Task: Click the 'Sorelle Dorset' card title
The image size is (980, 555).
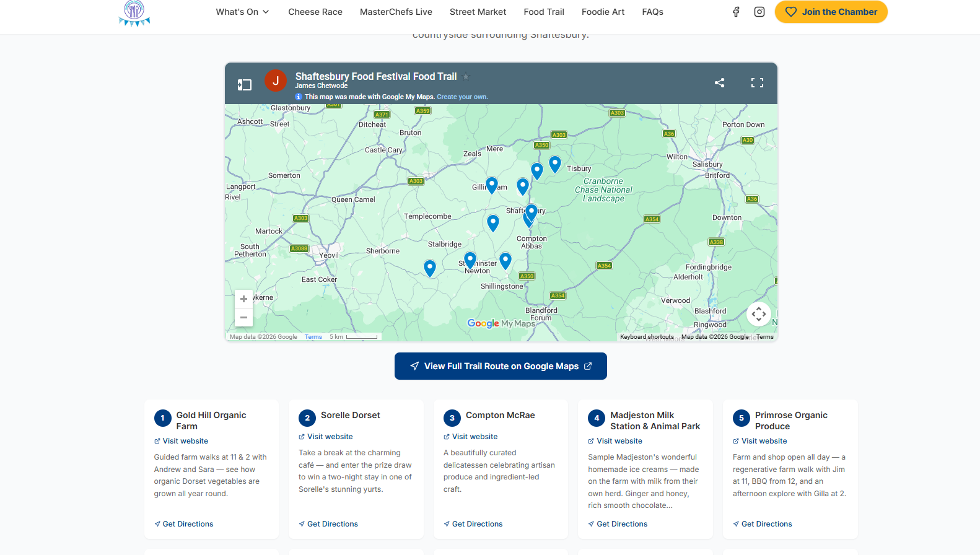Action: [x=351, y=415]
